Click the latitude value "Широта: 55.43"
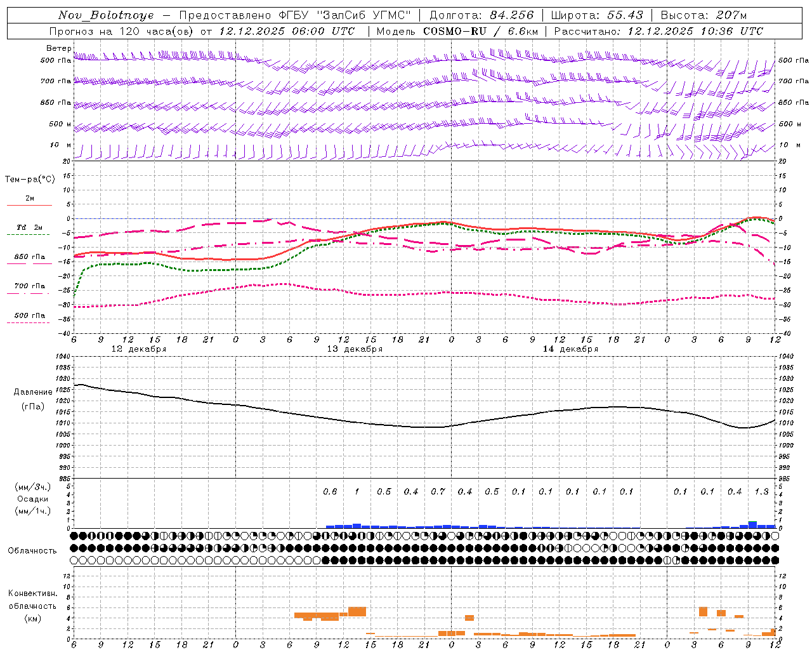Image resolution: width=812 pixels, height=650 pixels. click(597, 15)
